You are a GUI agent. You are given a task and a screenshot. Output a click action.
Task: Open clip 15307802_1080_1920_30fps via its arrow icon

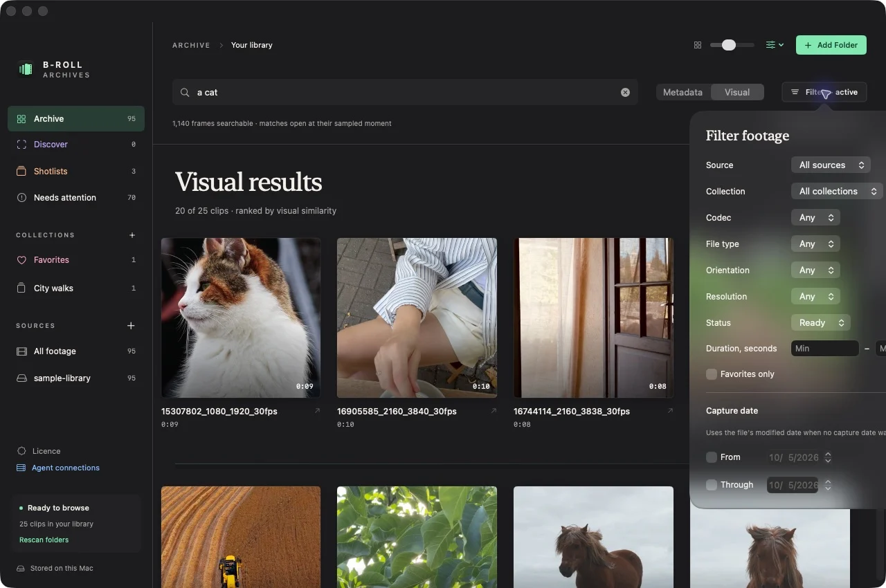(318, 411)
